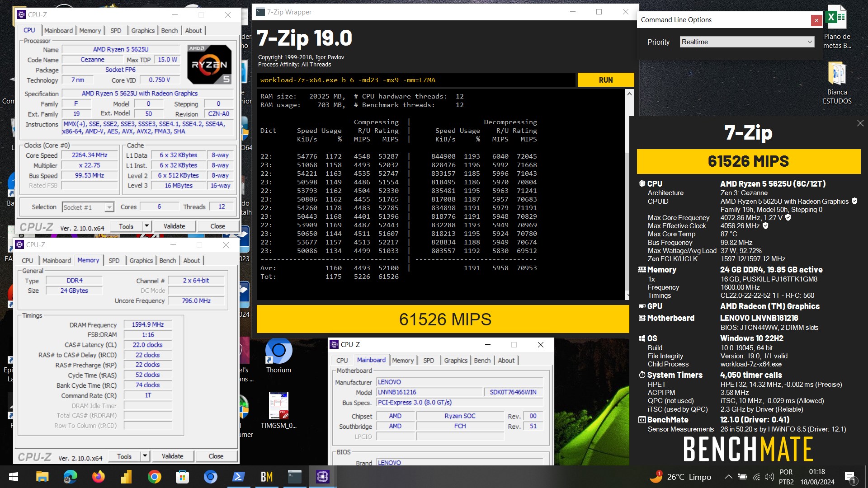Expand Tools dropdown arrow in Memory CPU-Z window
This screenshot has height=488, width=868.
tap(145, 456)
